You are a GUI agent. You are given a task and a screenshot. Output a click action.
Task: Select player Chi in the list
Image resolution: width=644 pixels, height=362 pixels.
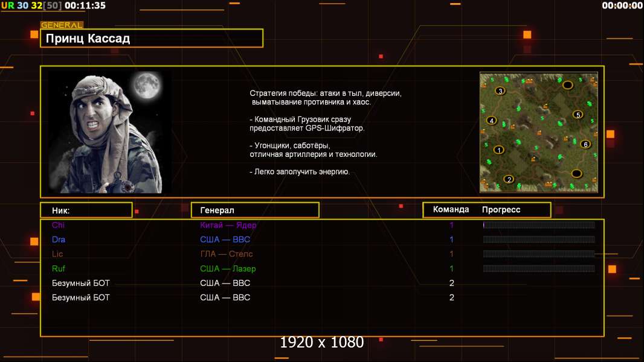coord(59,225)
